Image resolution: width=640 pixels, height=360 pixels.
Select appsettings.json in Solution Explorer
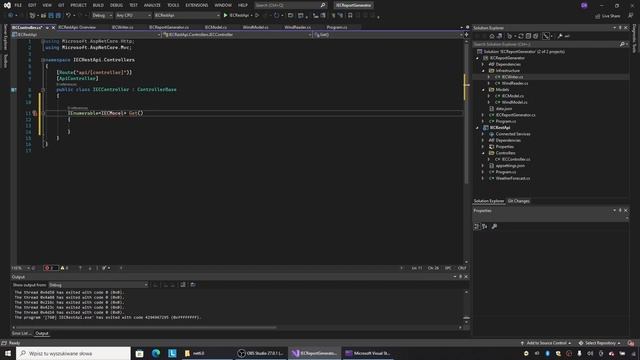(x=510, y=166)
